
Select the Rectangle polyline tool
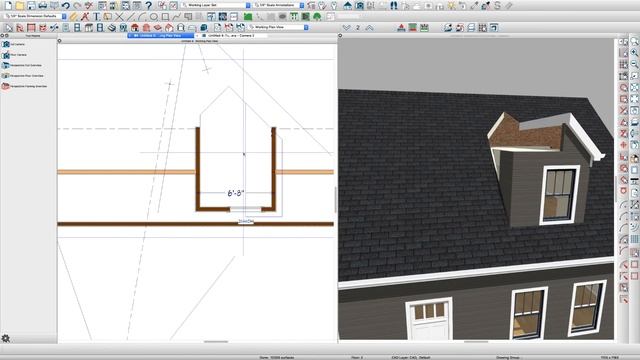coord(165,17)
